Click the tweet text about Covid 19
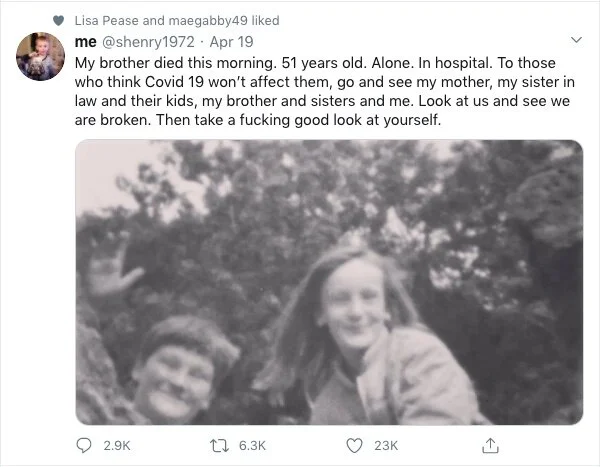Image resolution: width=602 pixels, height=467 pixels. pos(320,90)
